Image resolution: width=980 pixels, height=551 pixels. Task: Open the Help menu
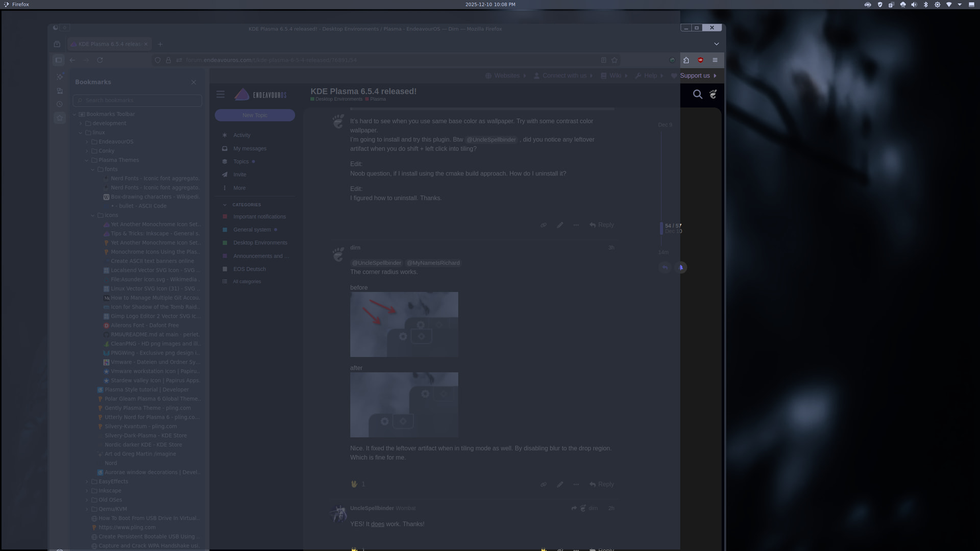tap(649, 76)
